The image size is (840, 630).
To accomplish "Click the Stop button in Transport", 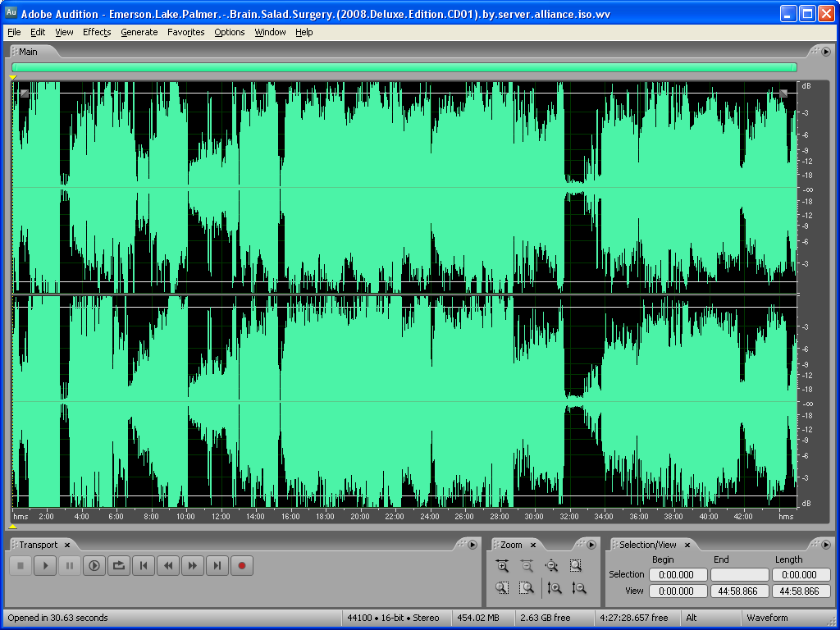I will pos(21,566).
